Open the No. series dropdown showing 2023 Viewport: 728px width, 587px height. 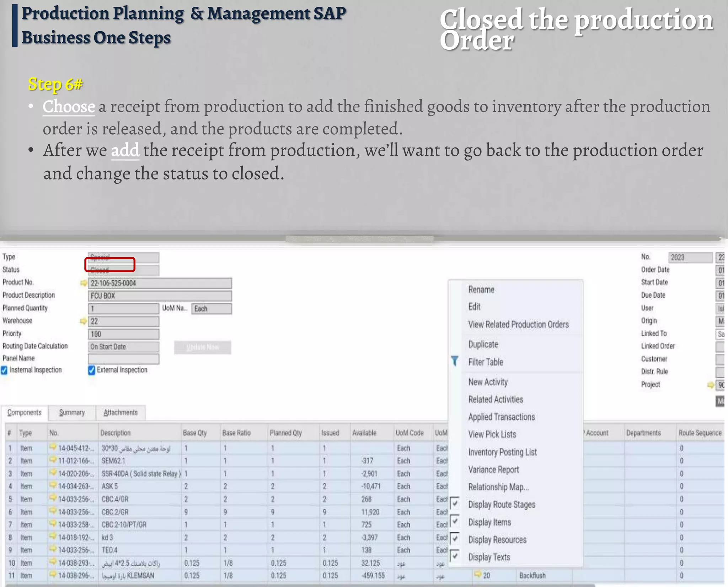[690, 257]
